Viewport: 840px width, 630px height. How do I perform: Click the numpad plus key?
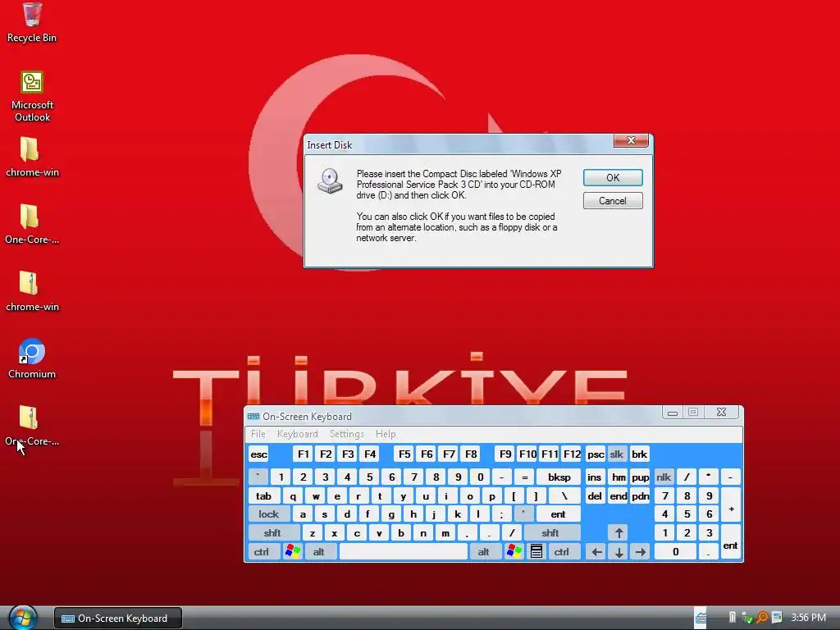click(731, 504)
